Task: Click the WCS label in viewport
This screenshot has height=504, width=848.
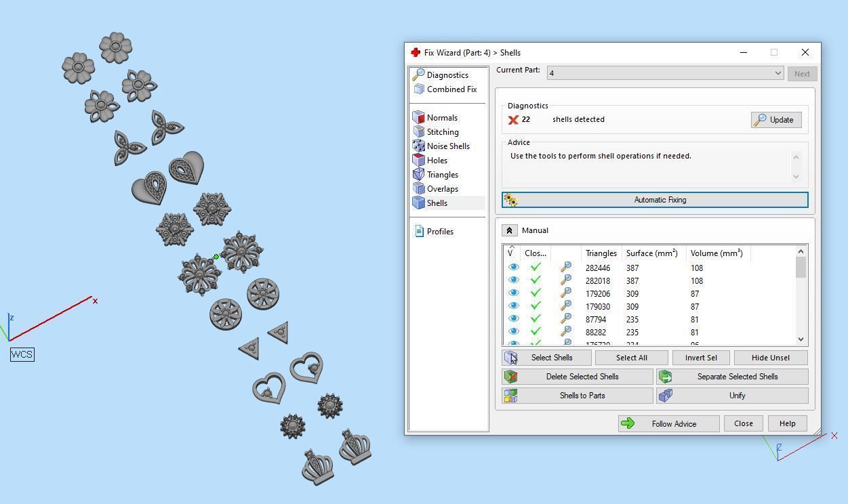Action: (22, 354)
